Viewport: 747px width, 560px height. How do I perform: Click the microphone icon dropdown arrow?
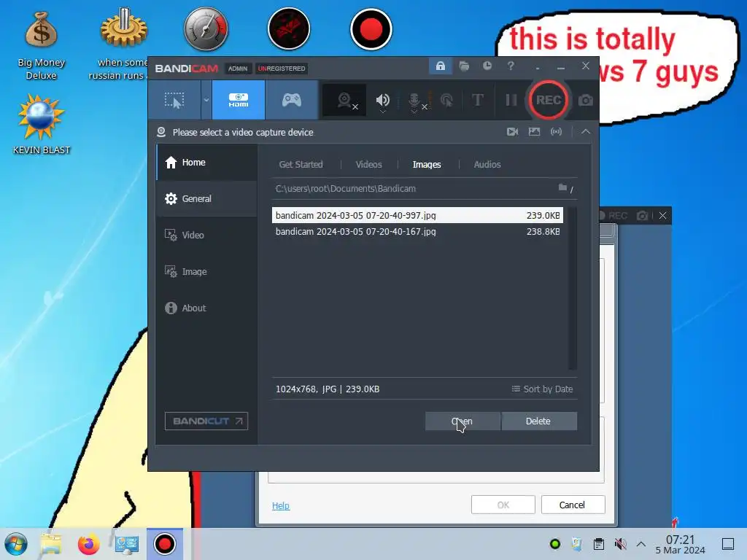(414, 112)
